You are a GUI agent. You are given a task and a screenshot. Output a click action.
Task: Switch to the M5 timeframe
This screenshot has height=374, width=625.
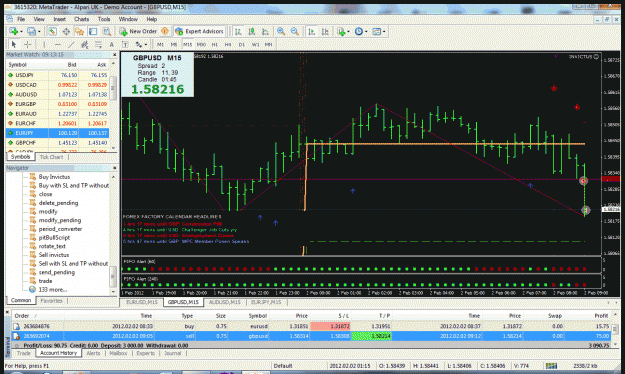(174, 44)
